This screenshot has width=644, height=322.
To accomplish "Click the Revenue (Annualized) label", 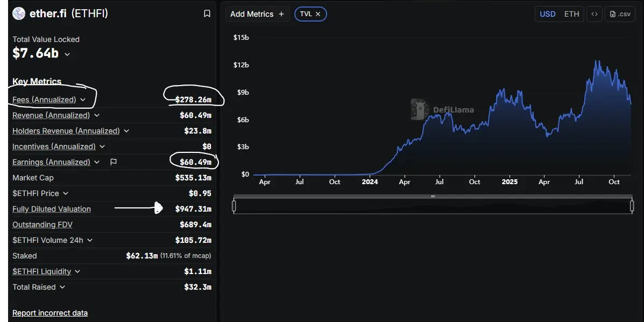I will (51, 115).
